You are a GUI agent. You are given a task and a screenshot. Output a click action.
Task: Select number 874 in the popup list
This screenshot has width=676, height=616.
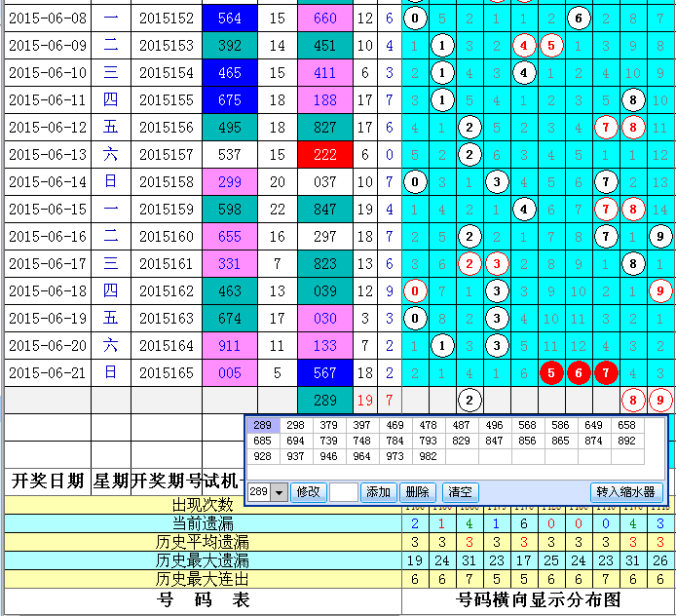pyautogui.click(x=593, y=441)
